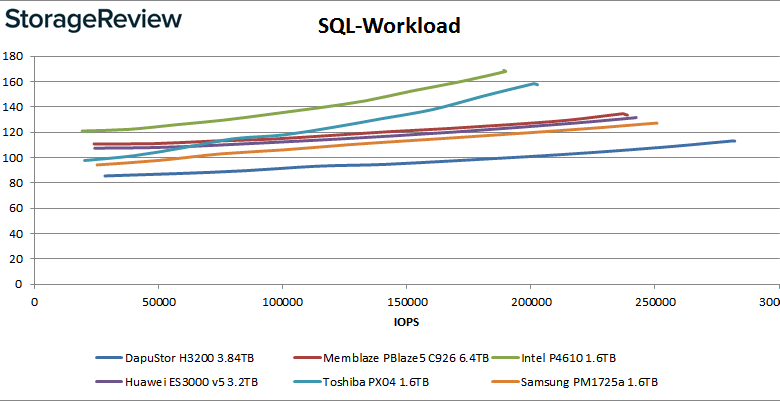780x401 pixels.
Task: Select Intel P4610 1.6TB legend entry
Action: pyautogui.click(x=554, y=357)
